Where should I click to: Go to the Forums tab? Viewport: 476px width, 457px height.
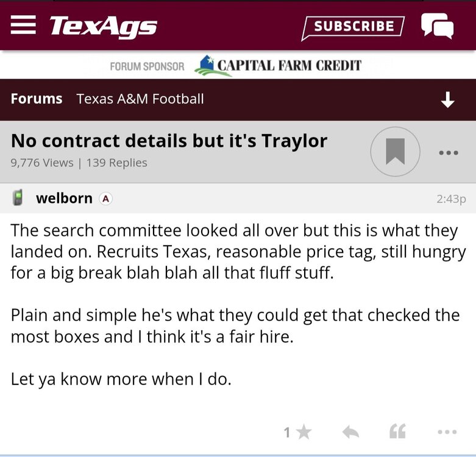click(37, 99)
